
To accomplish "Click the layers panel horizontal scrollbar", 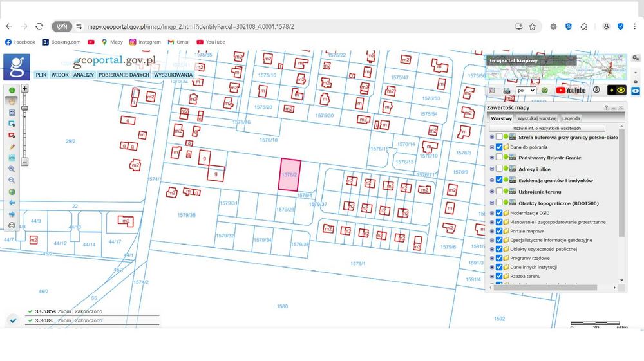I will point(545,288).
